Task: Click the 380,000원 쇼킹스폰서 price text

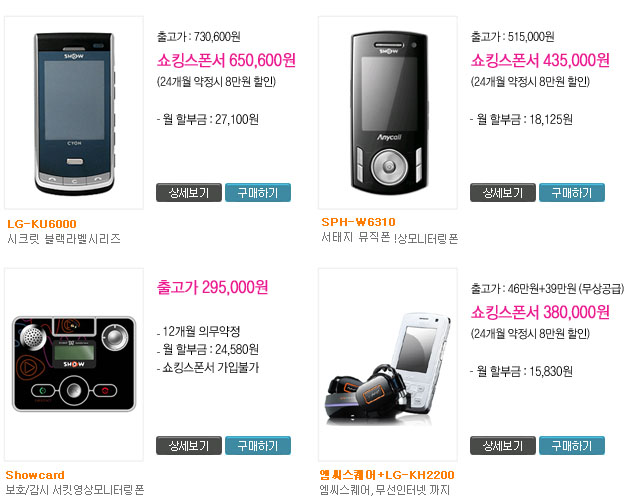Action: pos(540,312)
